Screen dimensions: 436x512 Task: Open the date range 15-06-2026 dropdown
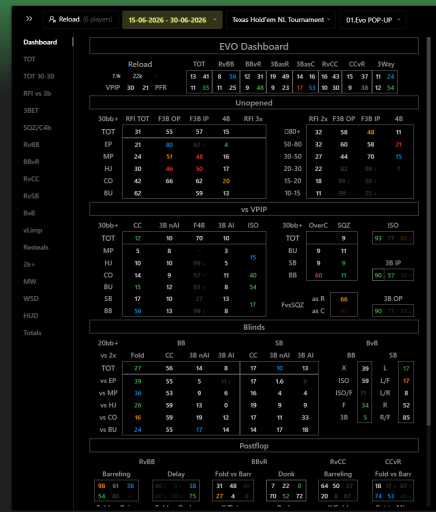(172, 20)
